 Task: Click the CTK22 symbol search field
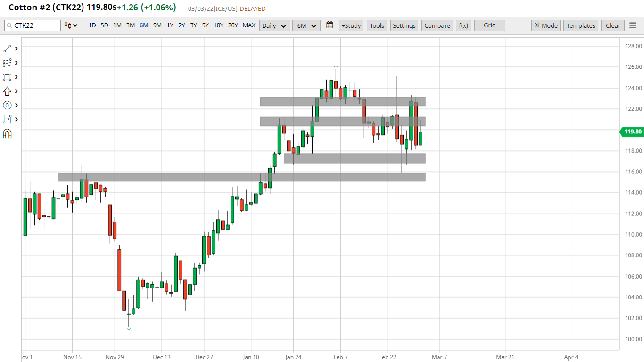(33, 25)
